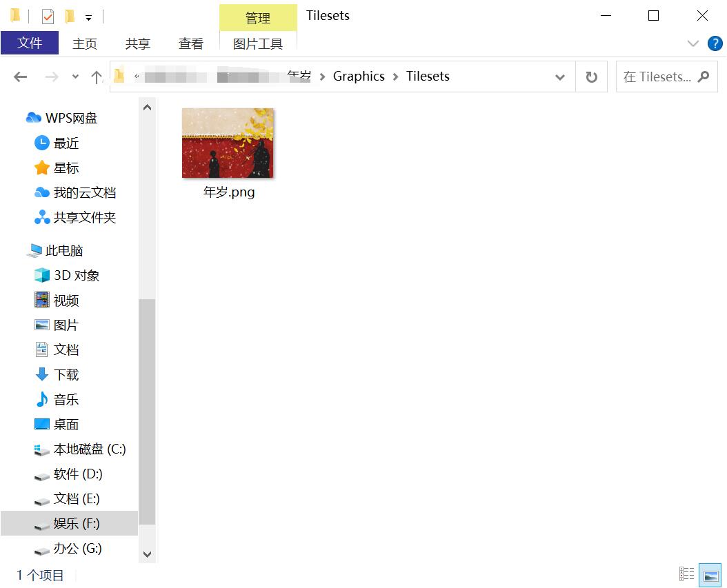Expand the arrow before Graphics in the path

322,77
